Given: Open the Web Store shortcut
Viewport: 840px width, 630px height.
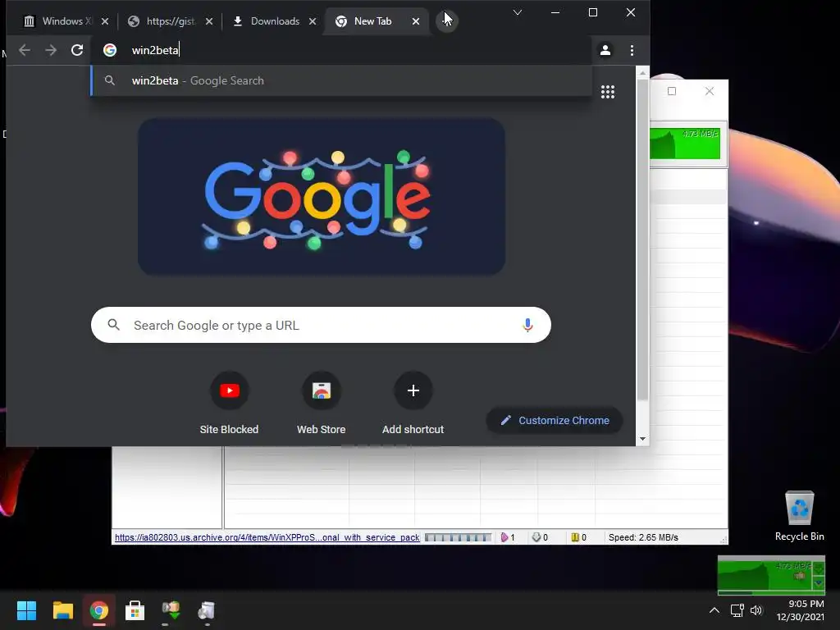Looking at the screenshot, I should (x=322, y=404).
